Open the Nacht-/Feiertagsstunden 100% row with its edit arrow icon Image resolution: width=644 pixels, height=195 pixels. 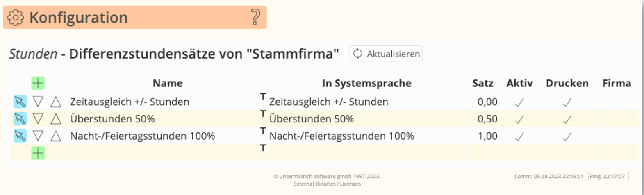pyautogui.click(x=20, y=136)
